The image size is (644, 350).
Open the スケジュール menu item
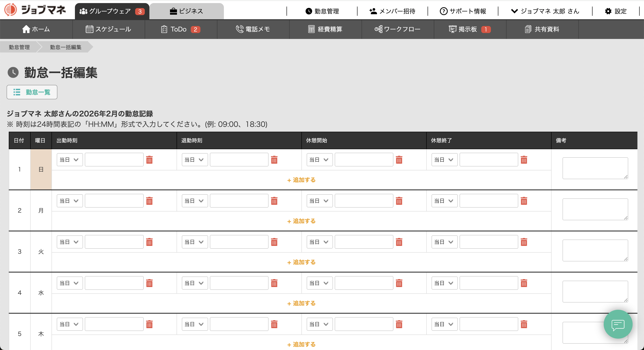tap(108, 29)
